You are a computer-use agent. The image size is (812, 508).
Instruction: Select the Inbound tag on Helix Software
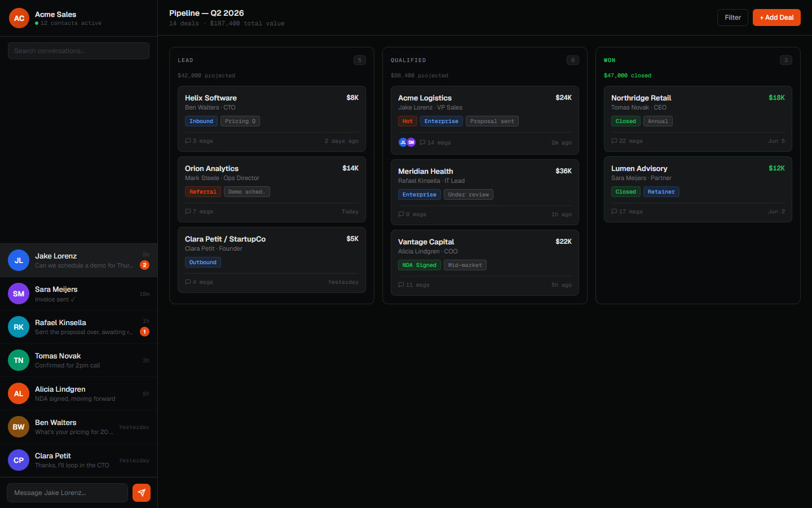pos(201,121)
